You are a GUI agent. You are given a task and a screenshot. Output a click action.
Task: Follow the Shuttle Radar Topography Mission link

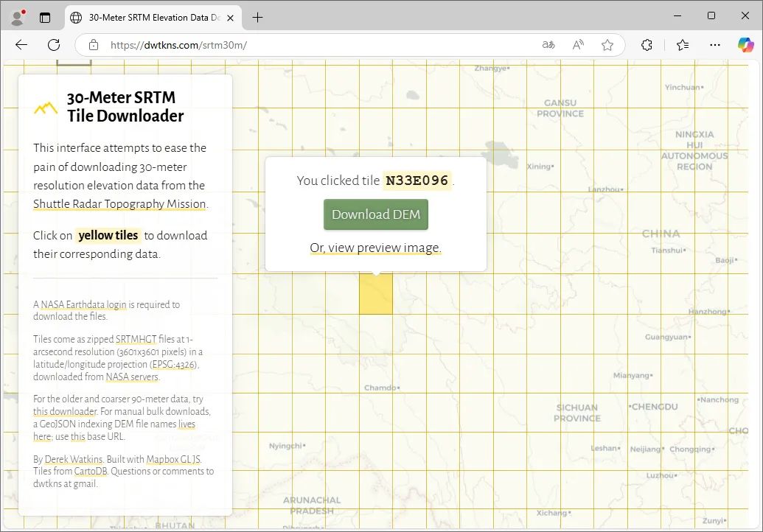click(119, 204)
